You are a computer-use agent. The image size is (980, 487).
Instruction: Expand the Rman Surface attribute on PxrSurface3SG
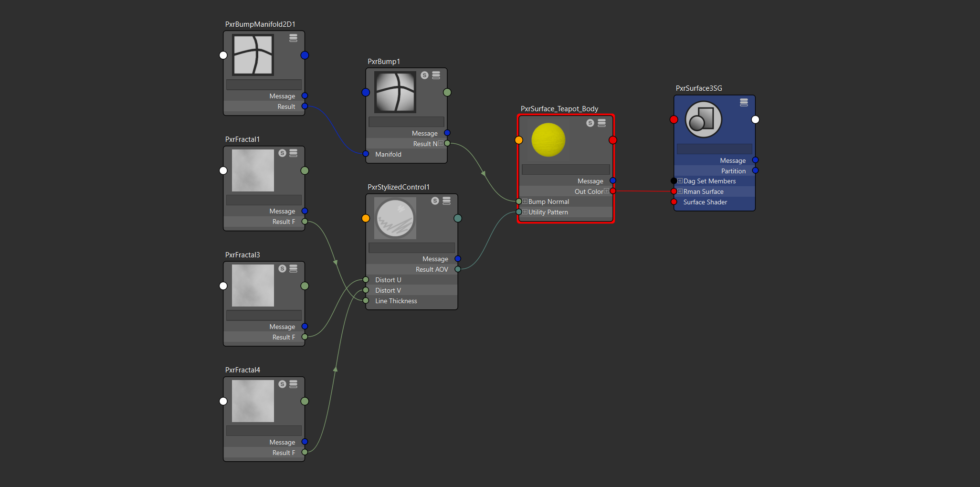(x=680, y=191)
